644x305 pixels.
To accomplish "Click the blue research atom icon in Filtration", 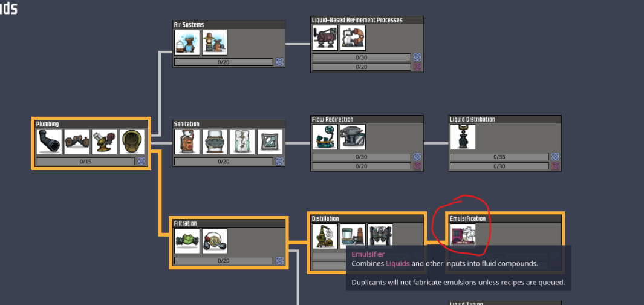I will (x=280, y=261).
